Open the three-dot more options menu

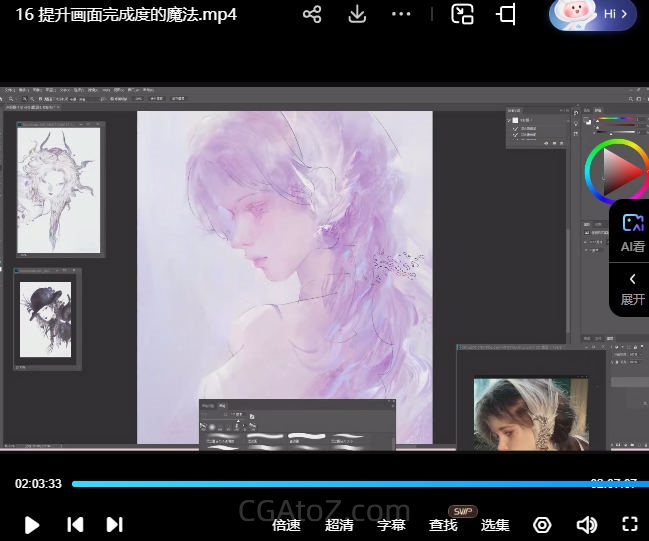coord(401,14)
